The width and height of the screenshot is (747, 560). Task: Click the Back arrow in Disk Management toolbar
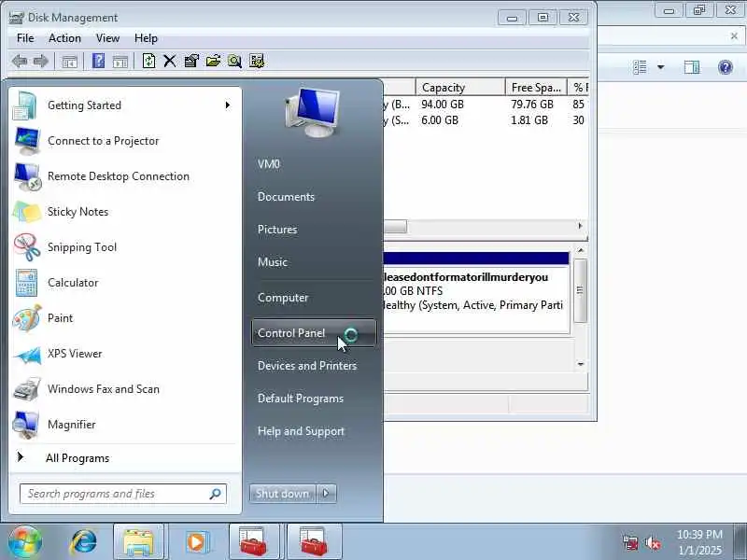coord(20,61)
